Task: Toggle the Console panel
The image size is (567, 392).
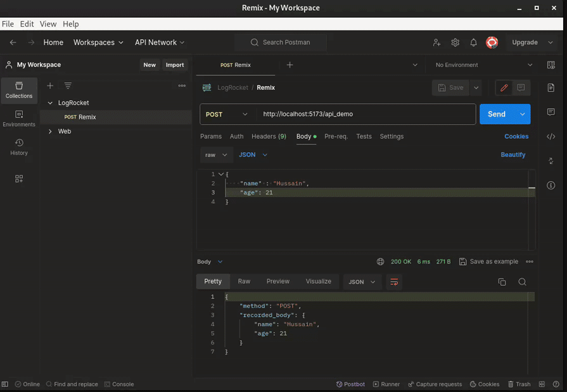Action: click(x=119, y=384)
